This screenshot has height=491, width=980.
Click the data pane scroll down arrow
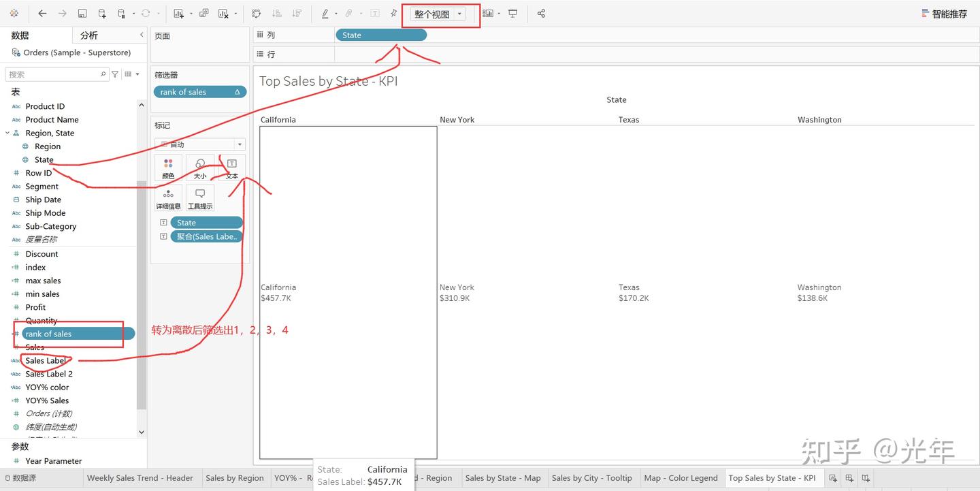tap(142, 432)
